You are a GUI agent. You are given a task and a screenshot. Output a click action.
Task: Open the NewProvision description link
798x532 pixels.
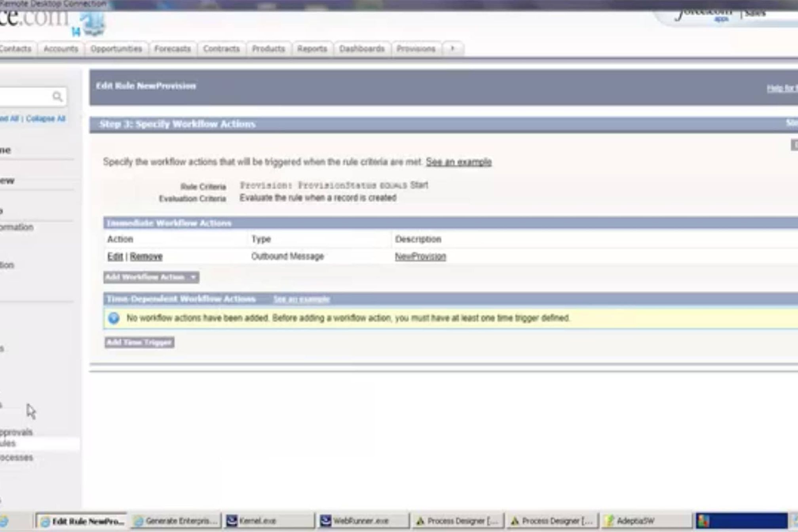pos(420,256)
